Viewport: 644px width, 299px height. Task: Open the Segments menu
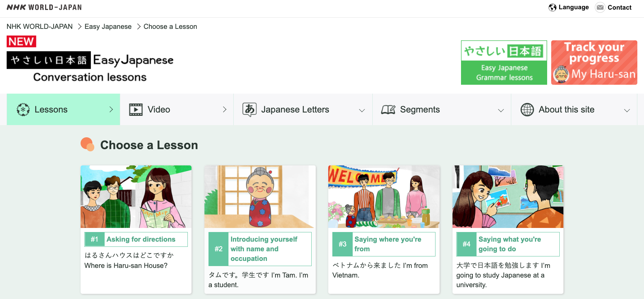tap(442, 109)
